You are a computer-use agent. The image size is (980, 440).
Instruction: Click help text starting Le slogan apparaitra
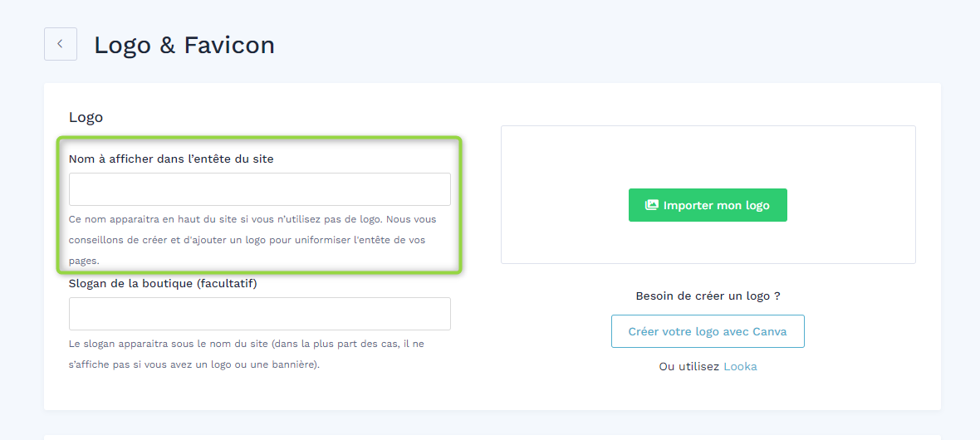click(247, 354)
